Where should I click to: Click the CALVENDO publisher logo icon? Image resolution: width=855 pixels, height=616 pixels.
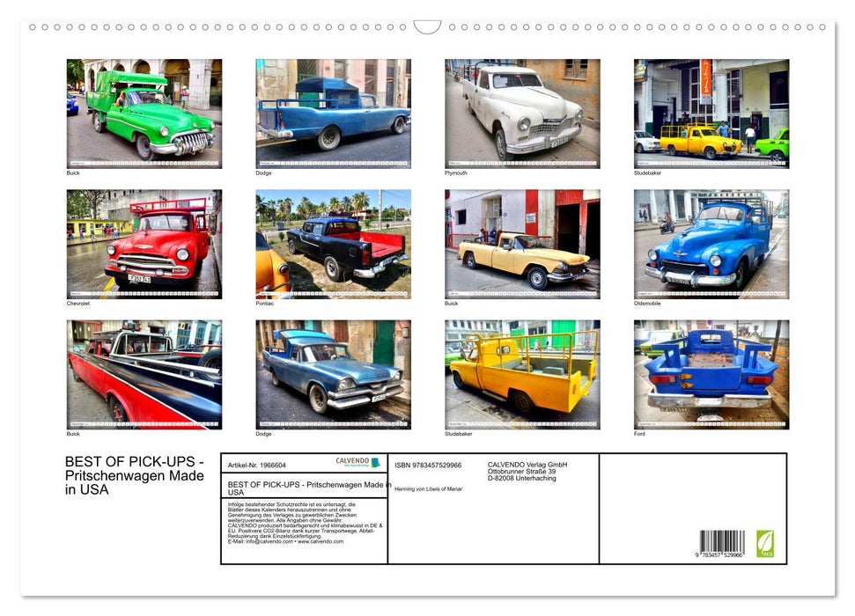(350, 462)
